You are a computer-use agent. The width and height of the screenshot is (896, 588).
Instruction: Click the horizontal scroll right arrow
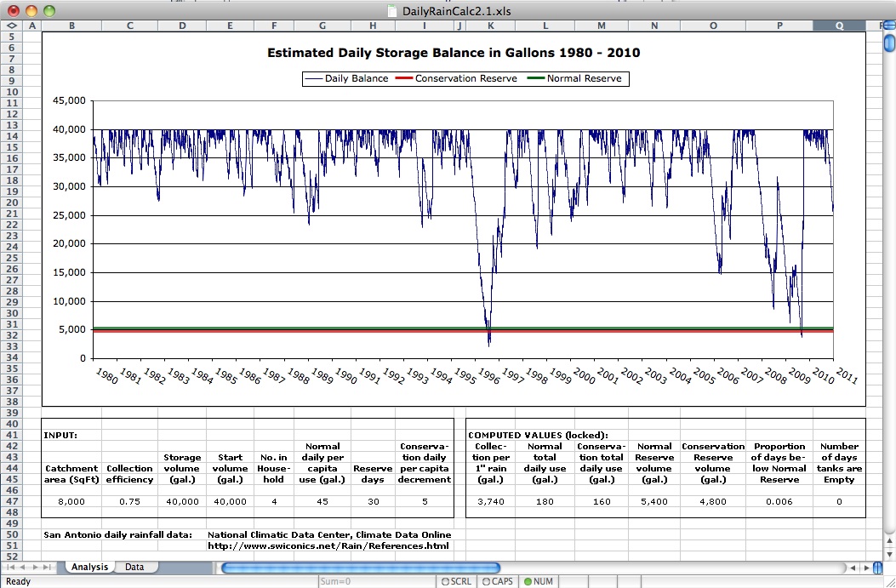click(865, 568)
